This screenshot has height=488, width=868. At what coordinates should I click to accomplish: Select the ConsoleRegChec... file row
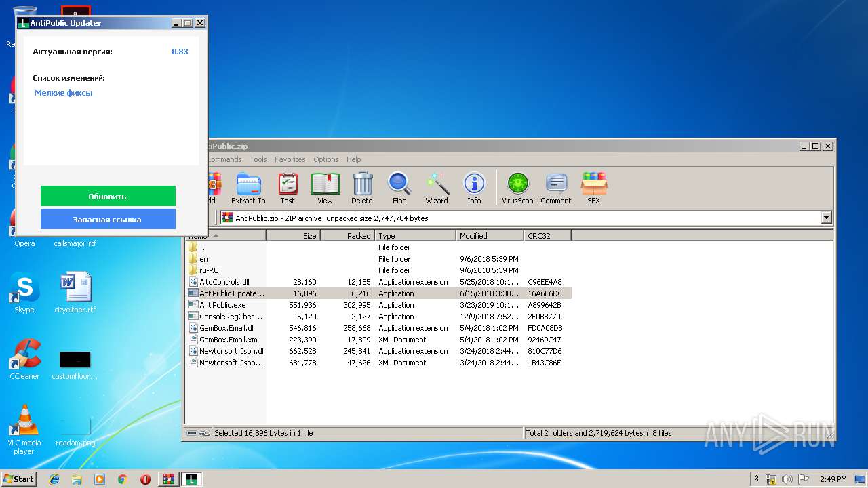pyautogui.click(x=378, y=317)
